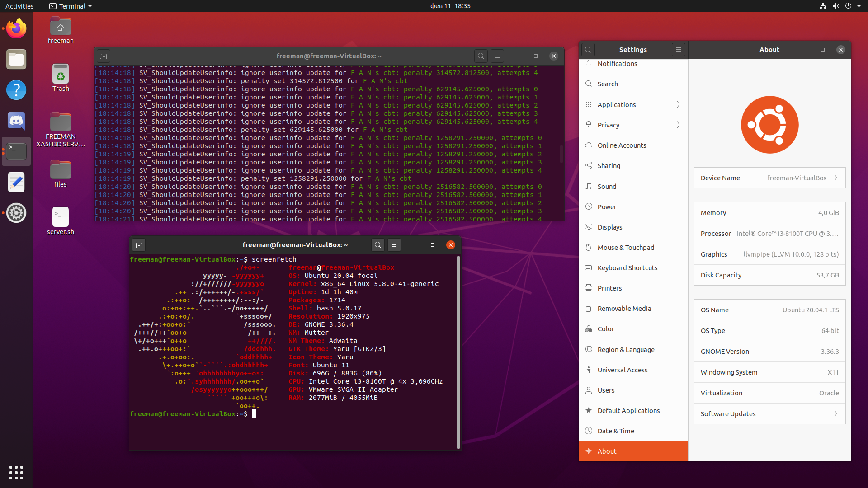Screen dimensions: 868x488
Task: Select Online Accounts in the sidebar
Action: click(x=633, y=145)
